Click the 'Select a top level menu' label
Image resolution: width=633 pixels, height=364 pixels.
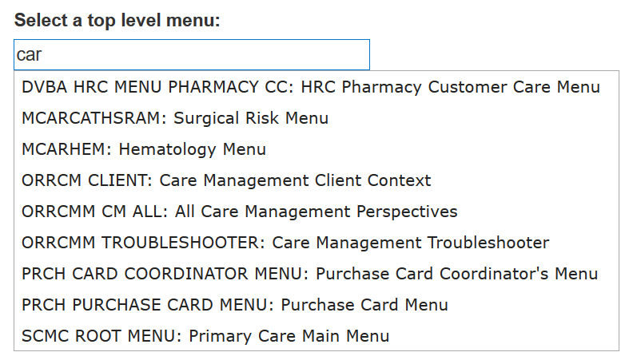pyautogui.click(x=117, y=20)
